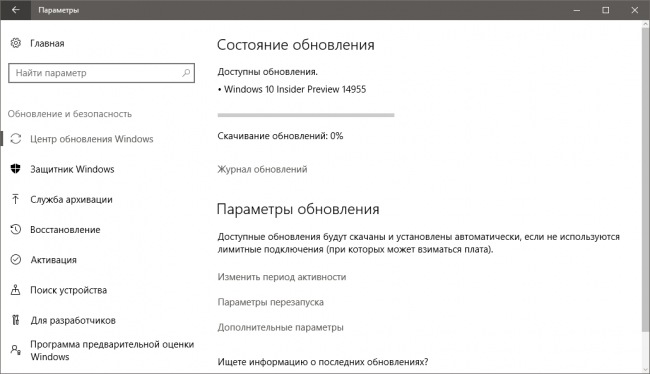Click the scrollbar up arrow

click(x=645, y=24)
